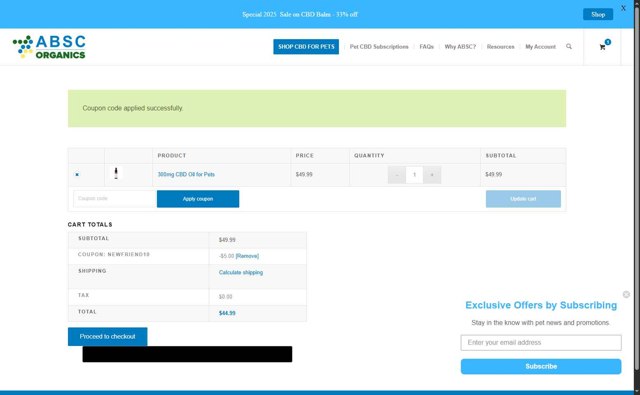Decrease quantity with minus button
The width and height of the screenshot is (640, 395).
[396, 175]
